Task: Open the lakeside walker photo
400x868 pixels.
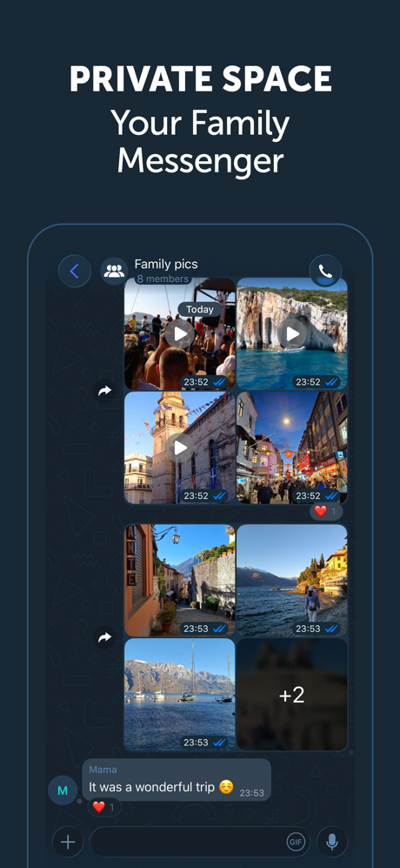Action: [292, 580]
